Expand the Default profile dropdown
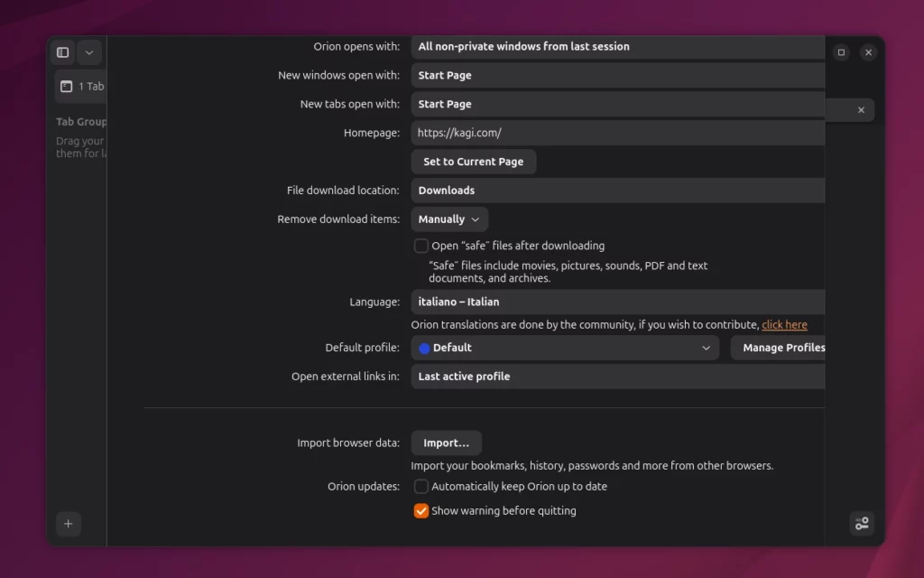This screenshot has width=924, height=578. coord(707,348)
